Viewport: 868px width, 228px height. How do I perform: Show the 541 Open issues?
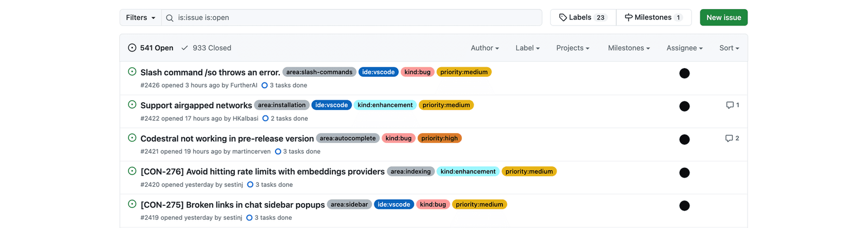[x=151, y=48]
